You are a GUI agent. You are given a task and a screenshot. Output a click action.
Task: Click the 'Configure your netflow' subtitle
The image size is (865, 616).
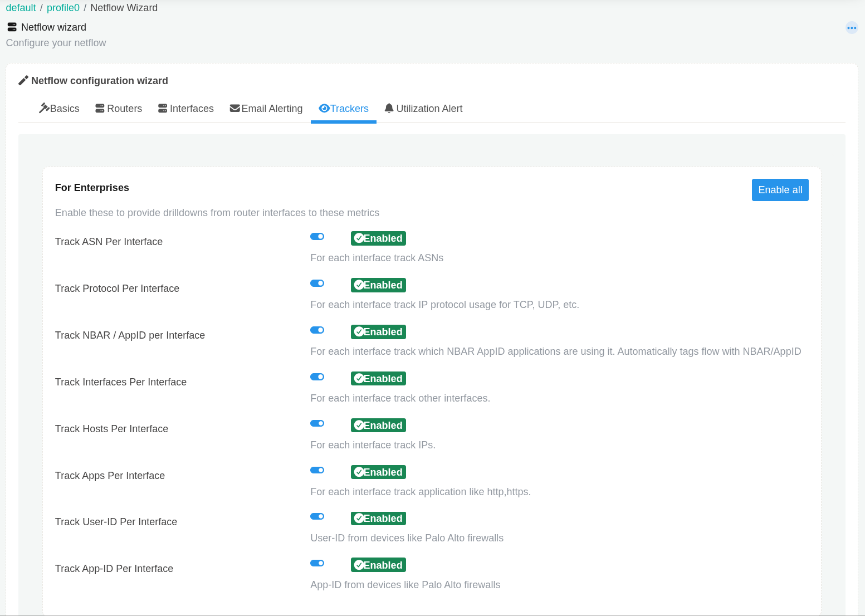pos(56,43)
